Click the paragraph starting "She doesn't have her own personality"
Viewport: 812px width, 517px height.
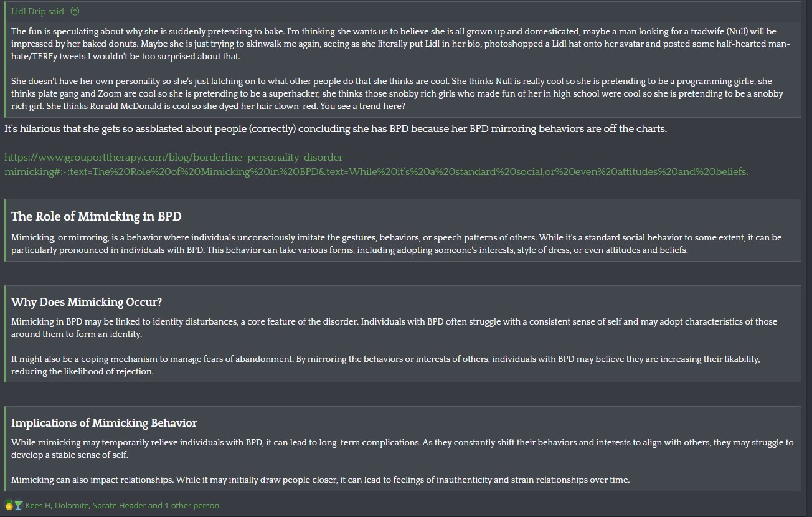397,93
